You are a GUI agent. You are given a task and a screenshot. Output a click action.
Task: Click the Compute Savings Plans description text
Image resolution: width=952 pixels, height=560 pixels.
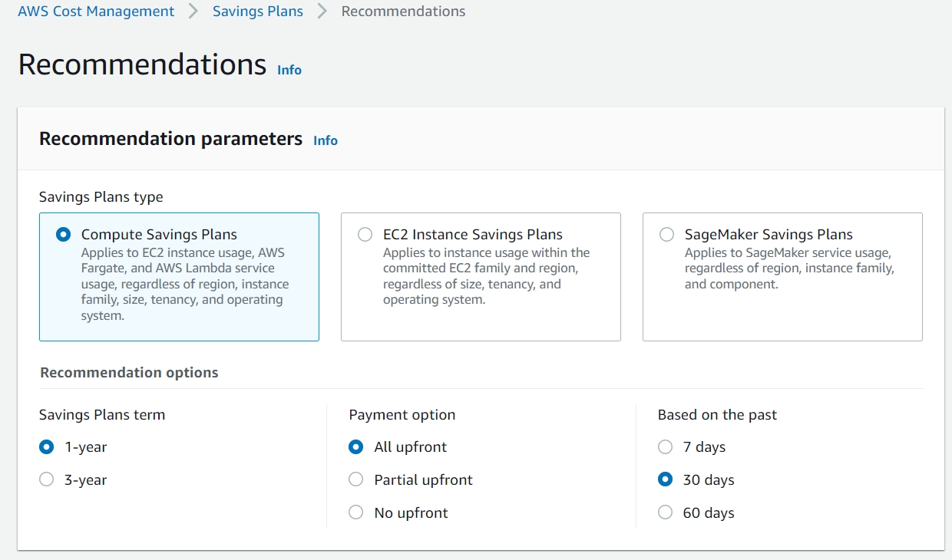click(185, 284)
